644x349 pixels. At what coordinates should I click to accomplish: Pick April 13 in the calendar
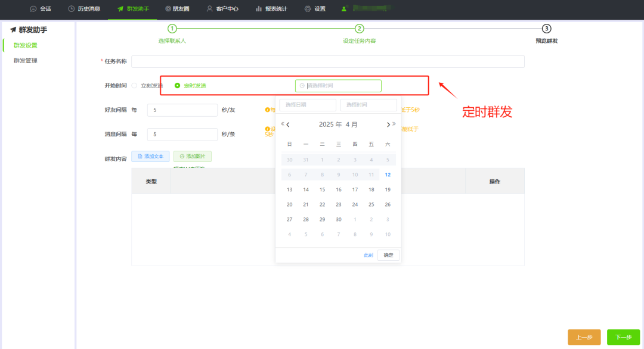[x=290, y=189]
